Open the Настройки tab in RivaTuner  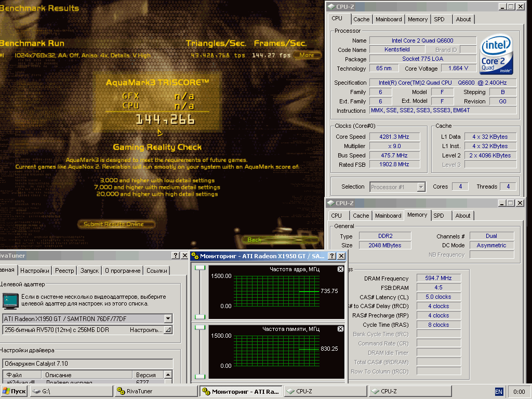[x=35, y=270]
